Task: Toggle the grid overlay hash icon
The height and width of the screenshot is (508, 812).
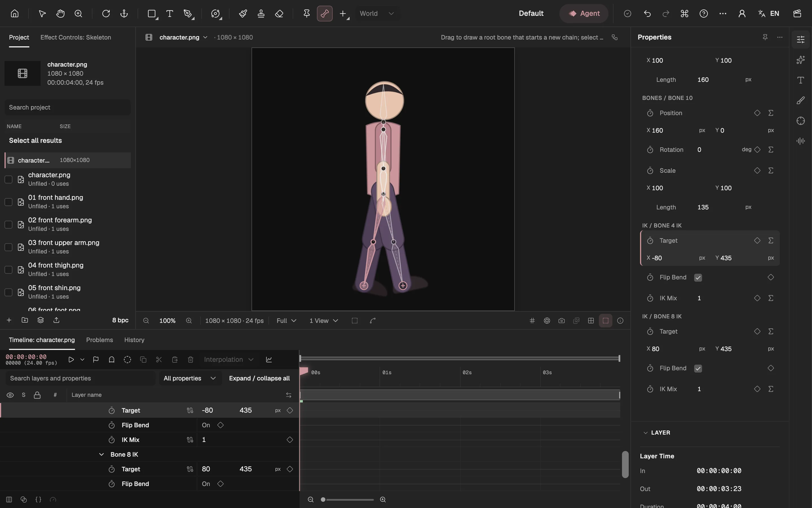Action: tap(532, 321)
